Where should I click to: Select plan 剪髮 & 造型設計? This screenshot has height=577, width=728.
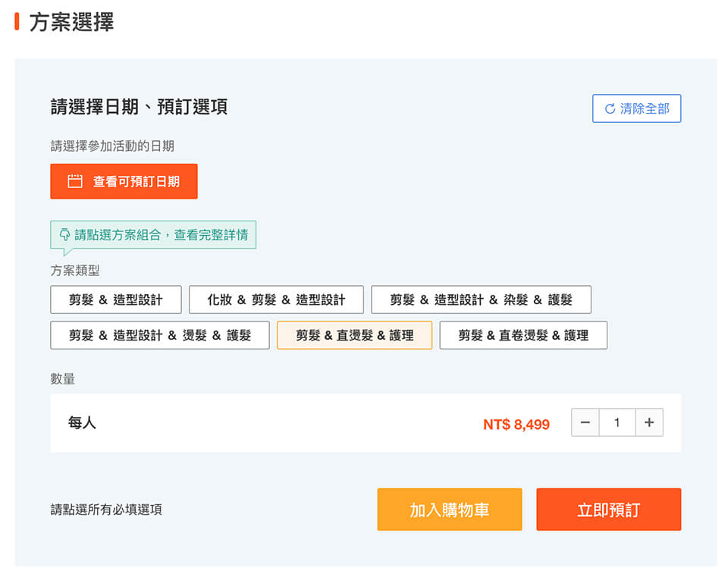[x=116, y=299]
